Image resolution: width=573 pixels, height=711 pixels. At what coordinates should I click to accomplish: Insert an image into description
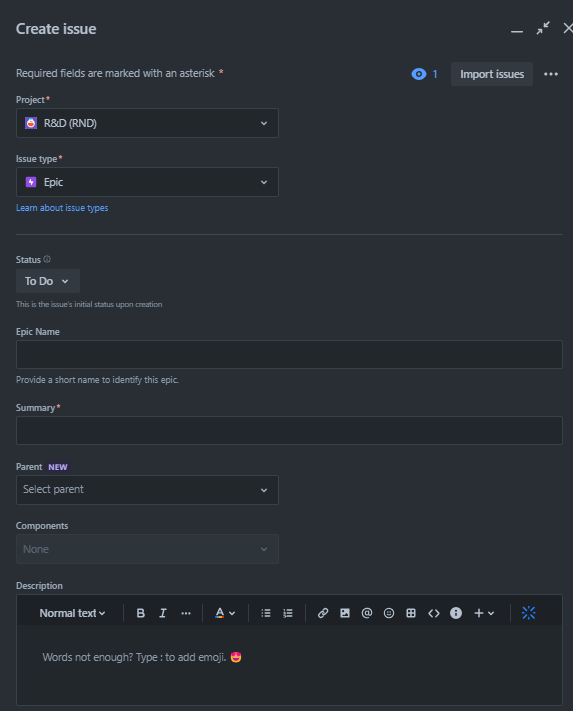pos(345,613)
